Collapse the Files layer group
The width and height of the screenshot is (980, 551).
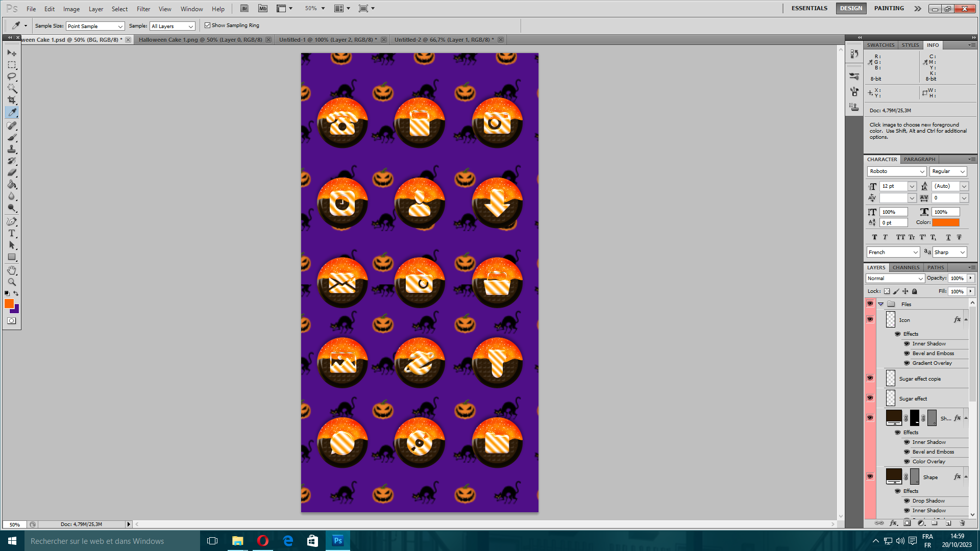[x=881, y=304]
